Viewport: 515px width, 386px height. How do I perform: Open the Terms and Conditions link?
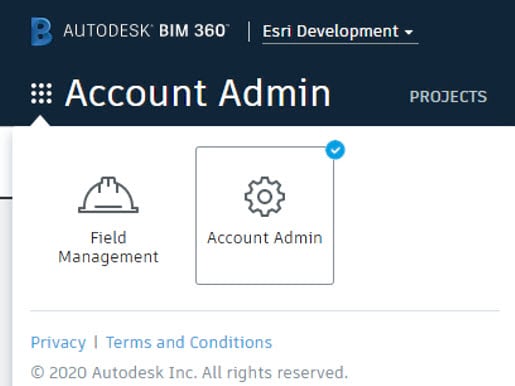[189, 343]
